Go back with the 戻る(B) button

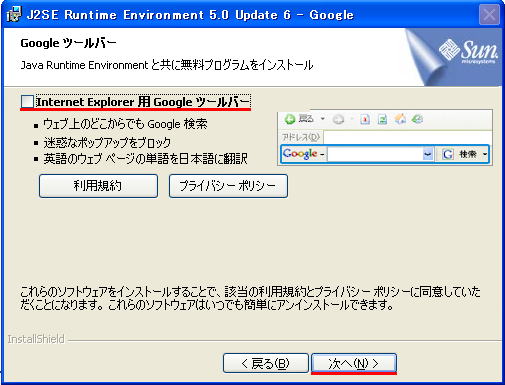(x=266, y=363)
